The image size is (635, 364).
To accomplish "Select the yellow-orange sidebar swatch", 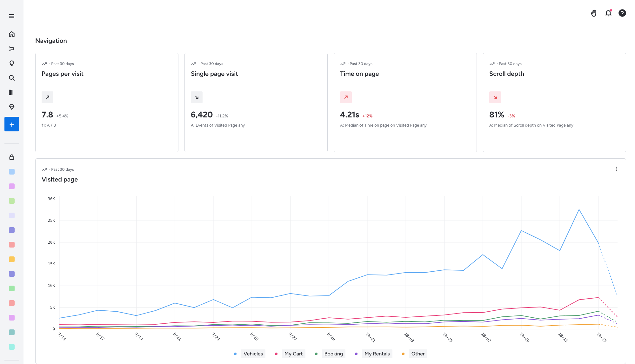I will tap(12, 259).
